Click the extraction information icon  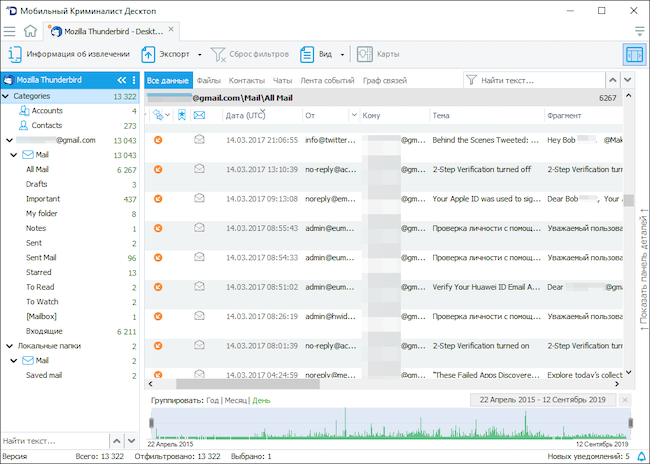point(14,54)
